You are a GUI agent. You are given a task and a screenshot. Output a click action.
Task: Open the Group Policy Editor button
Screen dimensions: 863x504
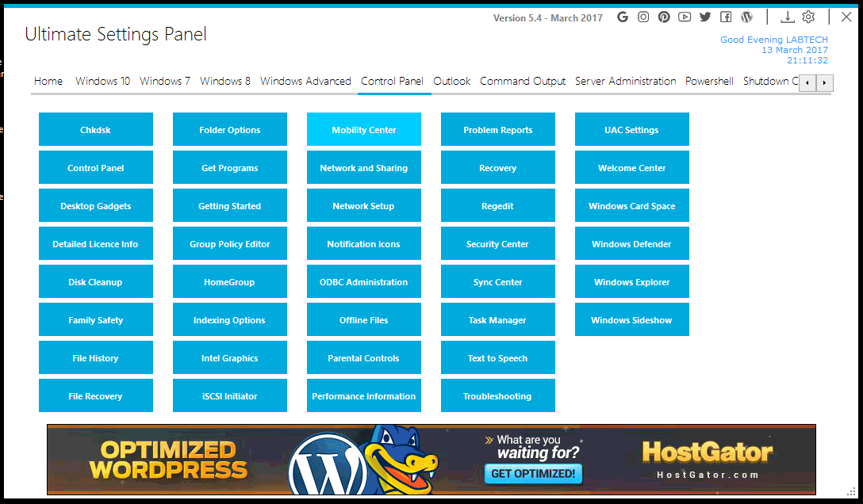(229, 243)
